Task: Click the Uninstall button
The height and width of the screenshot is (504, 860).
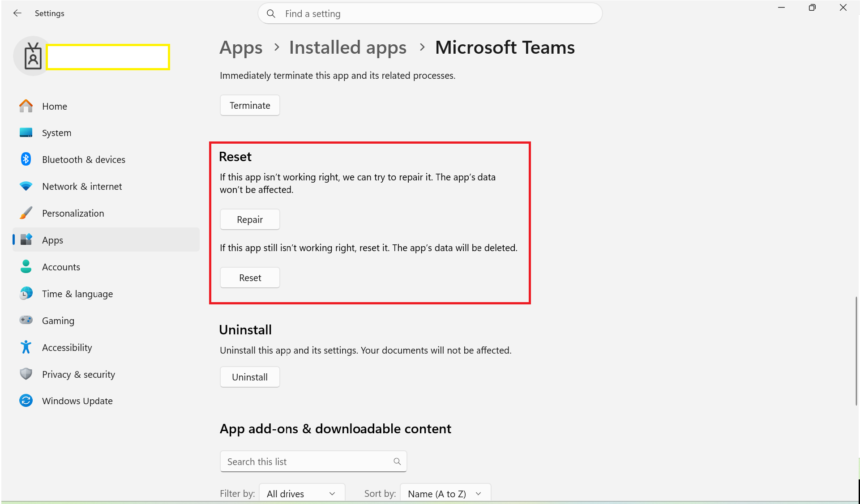Action: tap(250, 377)
